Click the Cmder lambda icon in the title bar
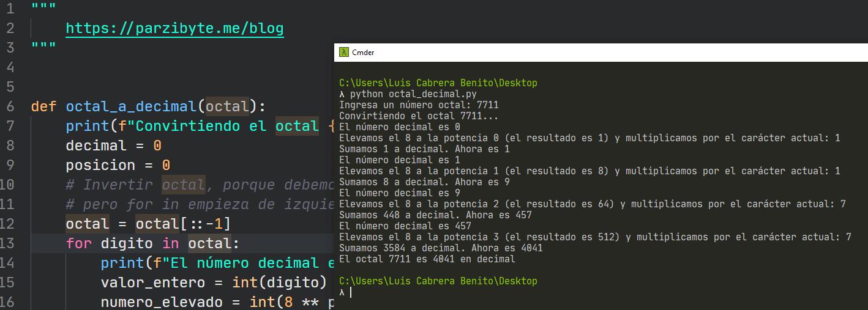Viewport: 868px width, 310px height. coord(345,53)
